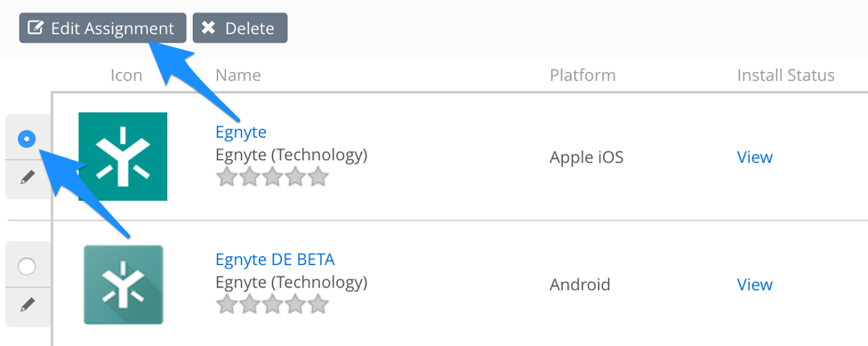Click the pencil edit icon for the Egnyte row
Viewport: 868px width, 346px height.
(27, 178)
